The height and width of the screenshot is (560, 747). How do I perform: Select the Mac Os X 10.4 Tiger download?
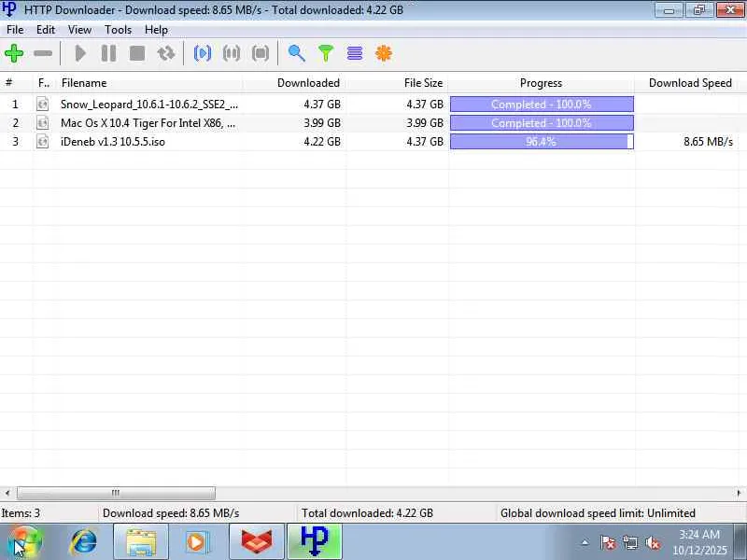pos(148,123)
